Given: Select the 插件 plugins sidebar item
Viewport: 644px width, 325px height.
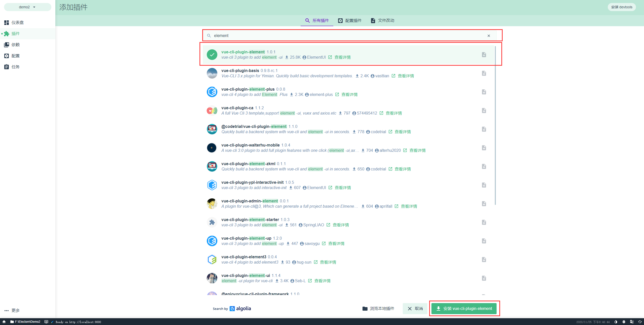Looking at the screenshot, I should 27,34.
